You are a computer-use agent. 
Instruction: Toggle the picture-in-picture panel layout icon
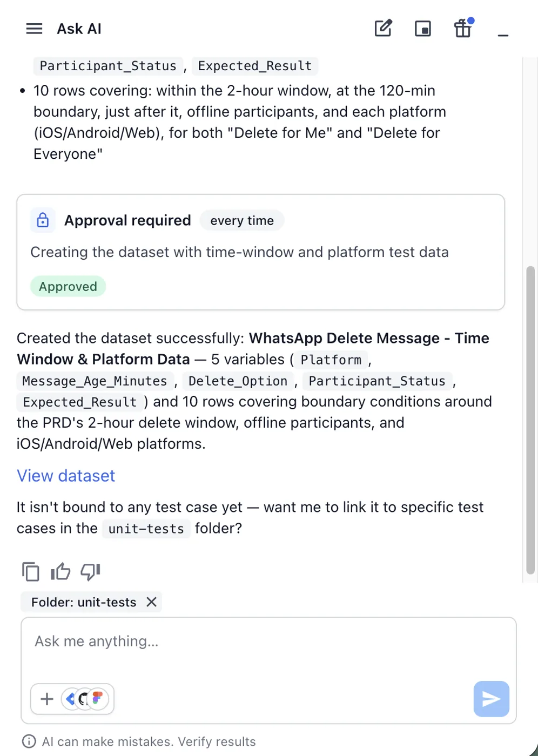[x=423, y=29]
